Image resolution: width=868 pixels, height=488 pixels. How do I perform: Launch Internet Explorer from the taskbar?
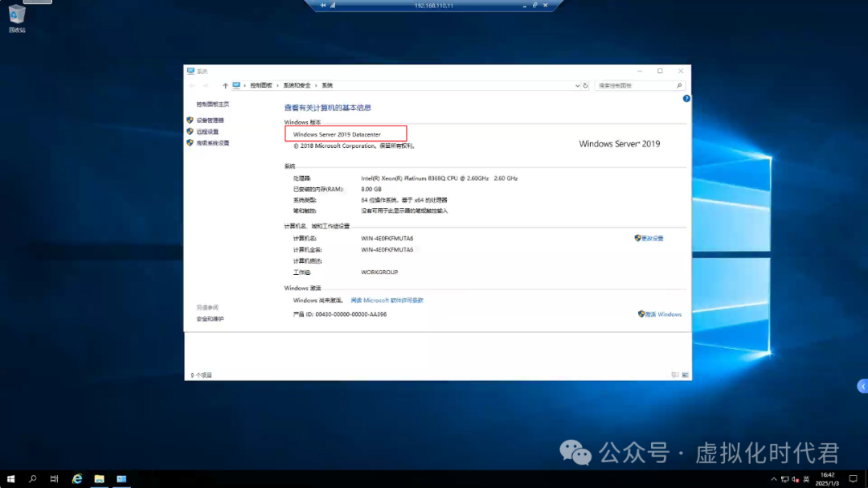click(77, 479)
